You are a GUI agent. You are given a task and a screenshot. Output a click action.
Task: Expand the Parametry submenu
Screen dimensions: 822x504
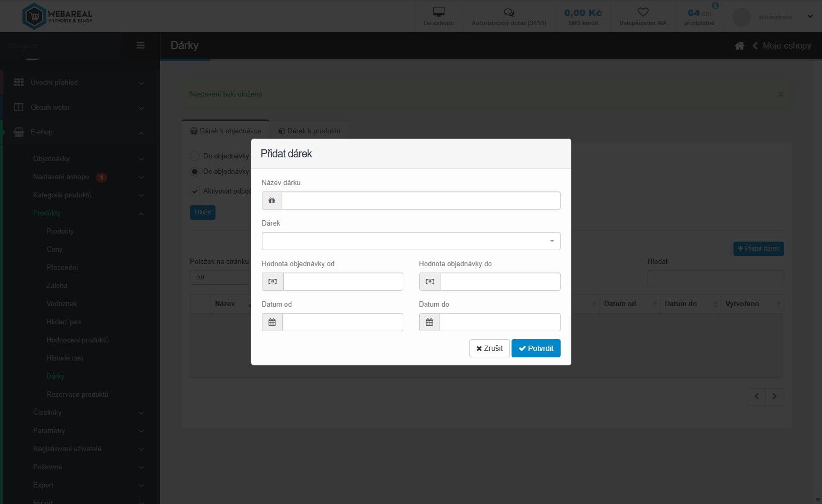[141, 431]
